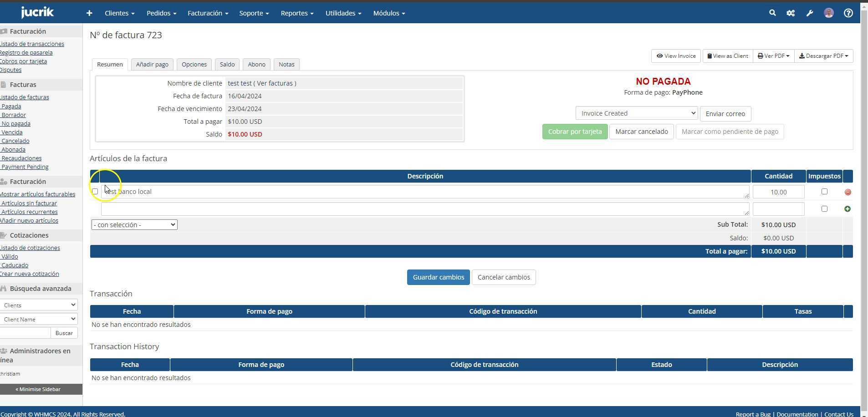Click the gears automation settings icon

pos(791,13)
